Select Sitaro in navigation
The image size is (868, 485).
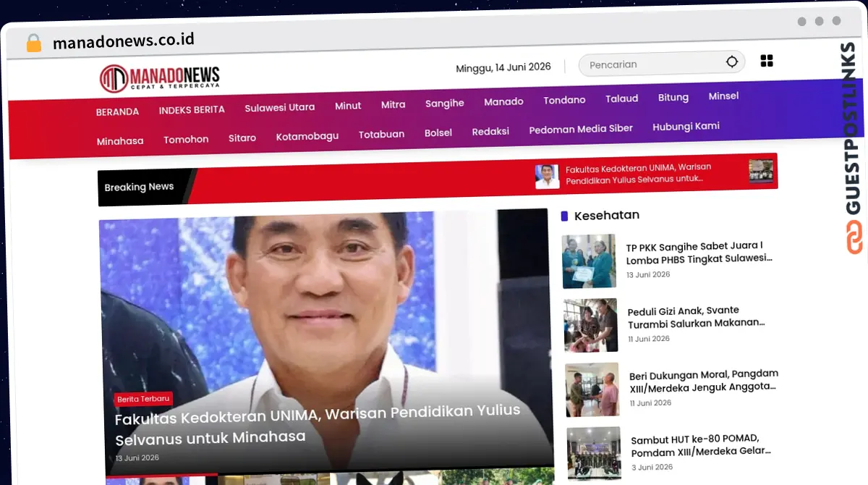pos(242,138)
